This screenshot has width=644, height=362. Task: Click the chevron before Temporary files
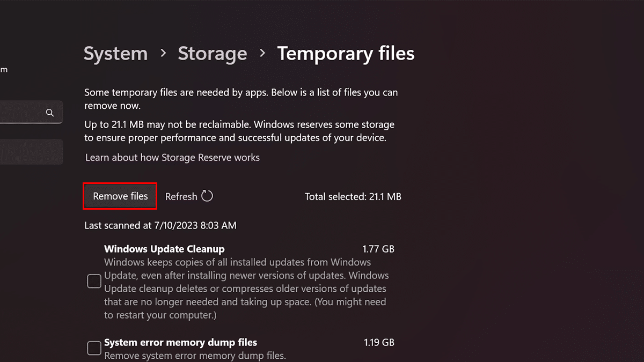(x=262, y=53)
